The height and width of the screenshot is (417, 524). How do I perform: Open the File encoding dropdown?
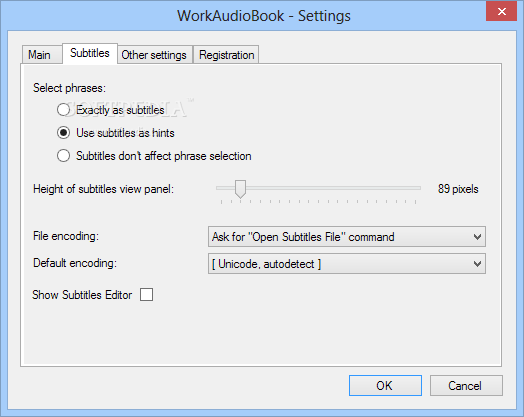tap(347, 237)
